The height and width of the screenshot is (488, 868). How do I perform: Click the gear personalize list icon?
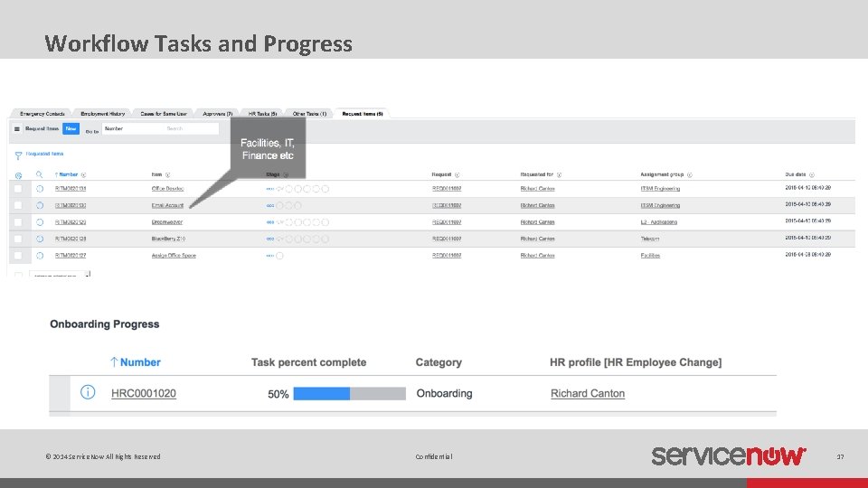(x=18, y=175)
